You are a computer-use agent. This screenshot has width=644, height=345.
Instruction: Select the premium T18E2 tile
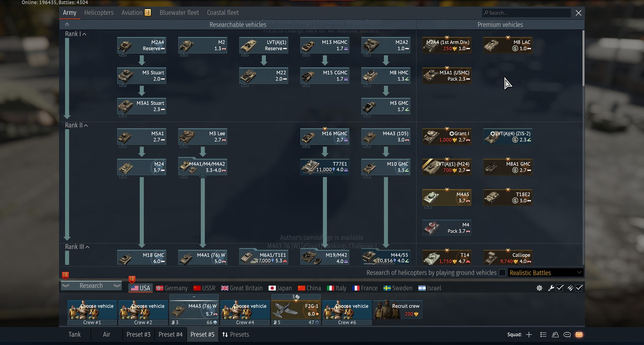[x=508, y=197]
